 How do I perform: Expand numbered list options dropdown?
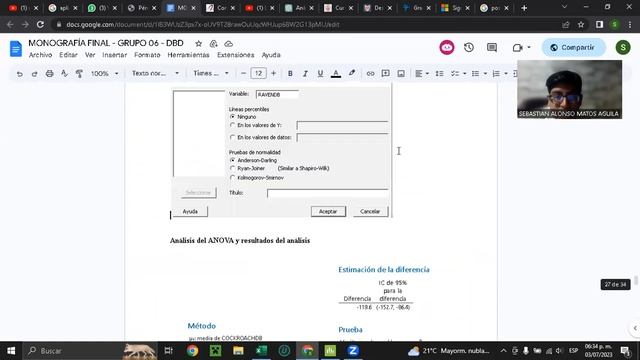point(506,73)
